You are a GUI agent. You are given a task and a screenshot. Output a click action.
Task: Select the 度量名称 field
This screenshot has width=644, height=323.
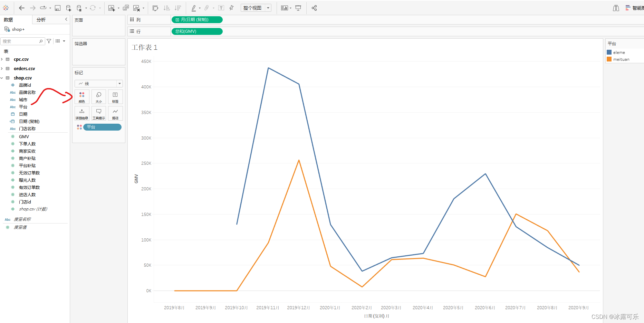pos(22,219)
